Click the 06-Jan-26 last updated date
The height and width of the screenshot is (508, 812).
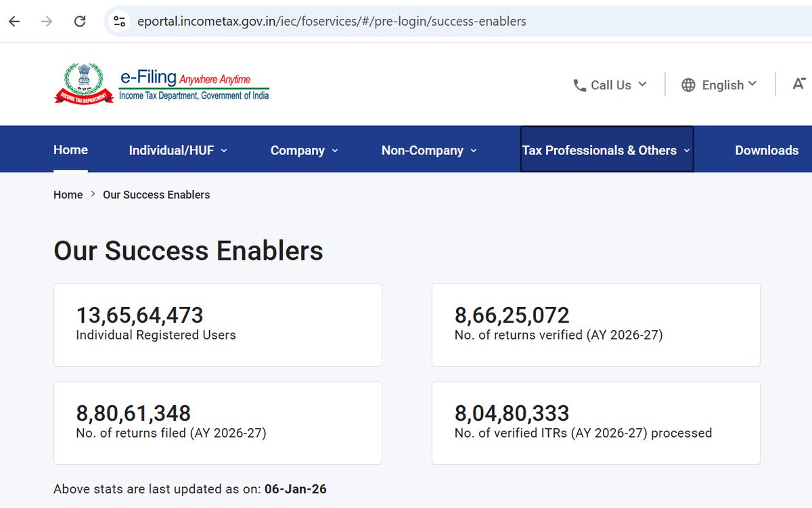tap(296, 488)
